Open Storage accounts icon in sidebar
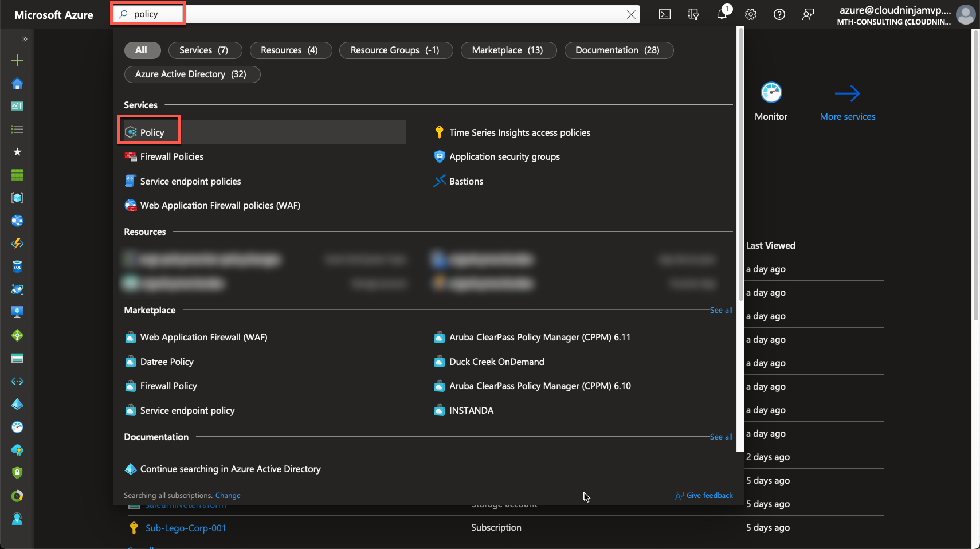 [17, 358]
